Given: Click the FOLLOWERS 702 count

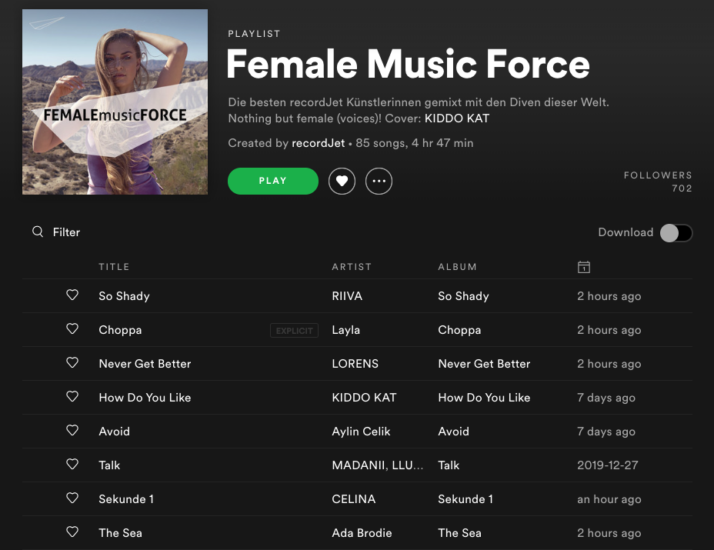Looking at the screenshot, I should 658,182.
